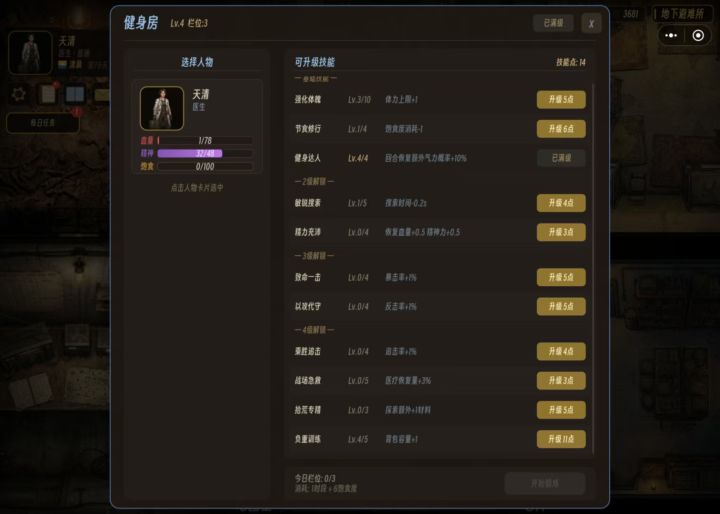Open the three-dots menu icon
The width and height of the screenshot is (720, 514).
click(x=671, y=35)
